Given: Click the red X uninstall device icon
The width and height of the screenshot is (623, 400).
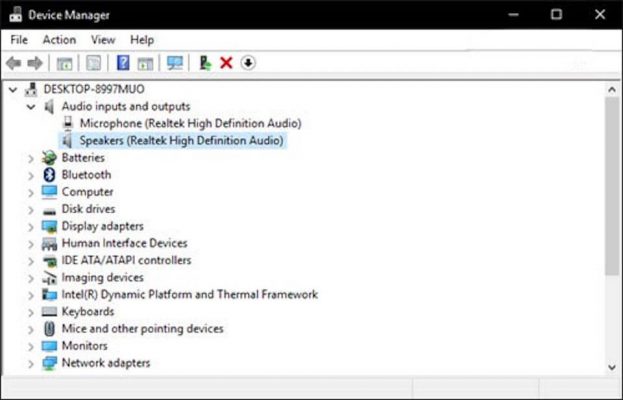Looking at the screenshot, I should coord(226,63).
